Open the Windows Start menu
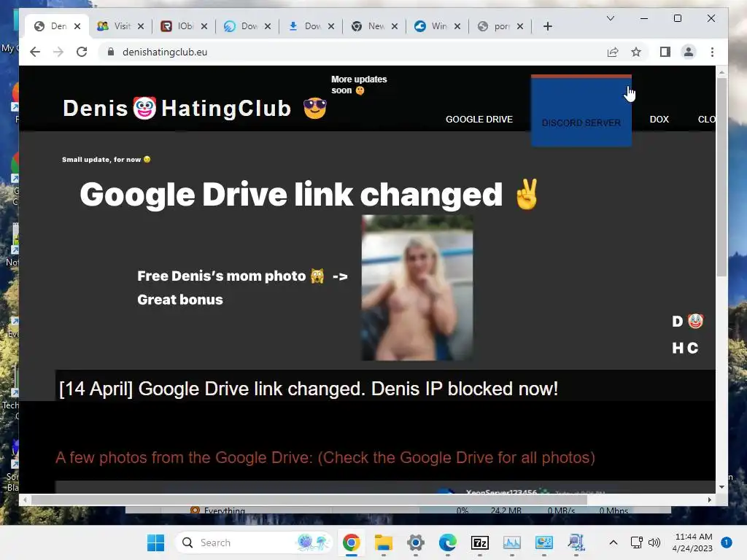This screenshot has width=747, height=560. click(x=155, y=542)
